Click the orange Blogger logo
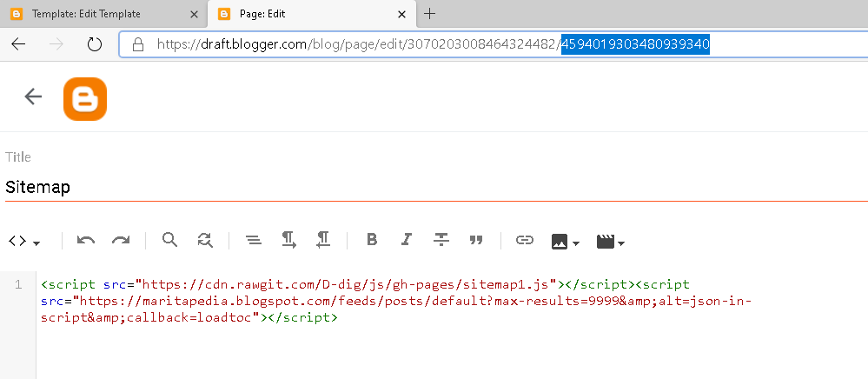 click(85, 98)
